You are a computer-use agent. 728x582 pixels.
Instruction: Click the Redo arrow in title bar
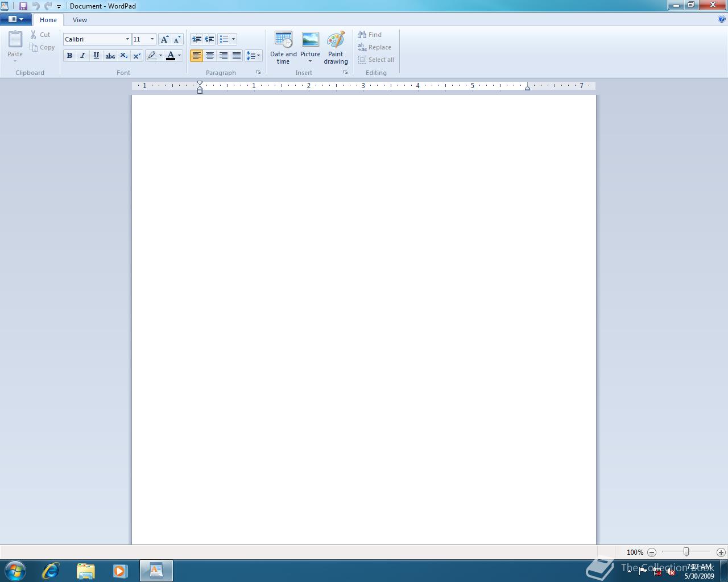tap(48, 6)
